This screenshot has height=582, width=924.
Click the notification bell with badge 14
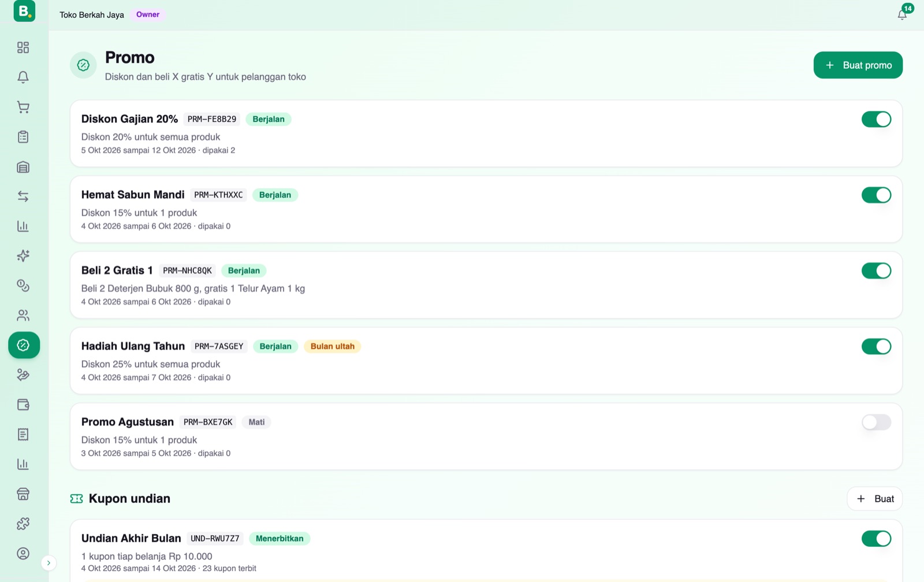point(902,14)
